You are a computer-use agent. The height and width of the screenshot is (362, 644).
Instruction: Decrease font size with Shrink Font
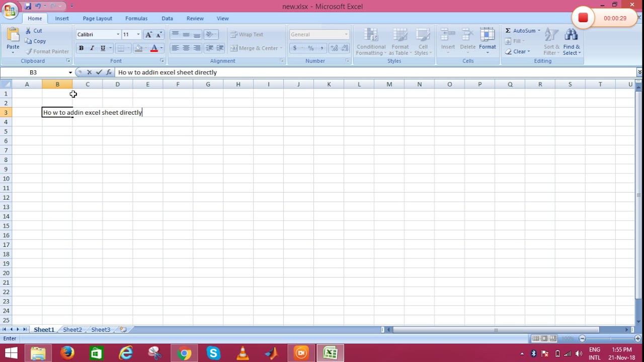159,34
